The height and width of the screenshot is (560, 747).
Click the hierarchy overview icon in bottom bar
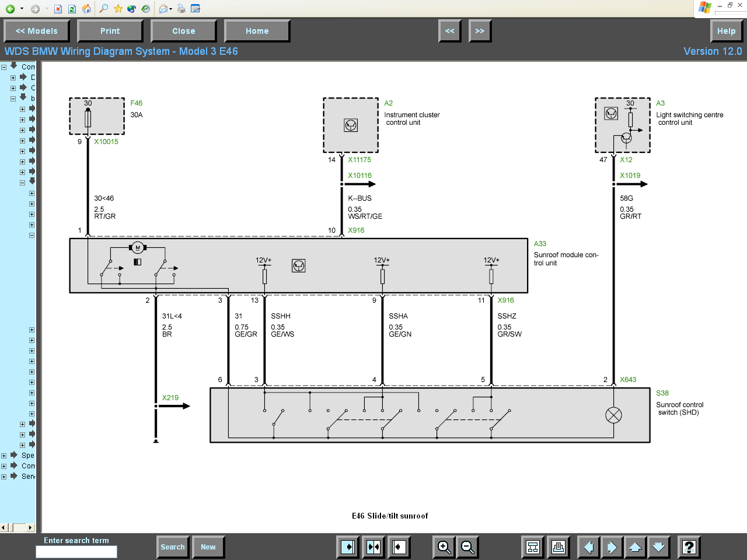pos(533,547)
